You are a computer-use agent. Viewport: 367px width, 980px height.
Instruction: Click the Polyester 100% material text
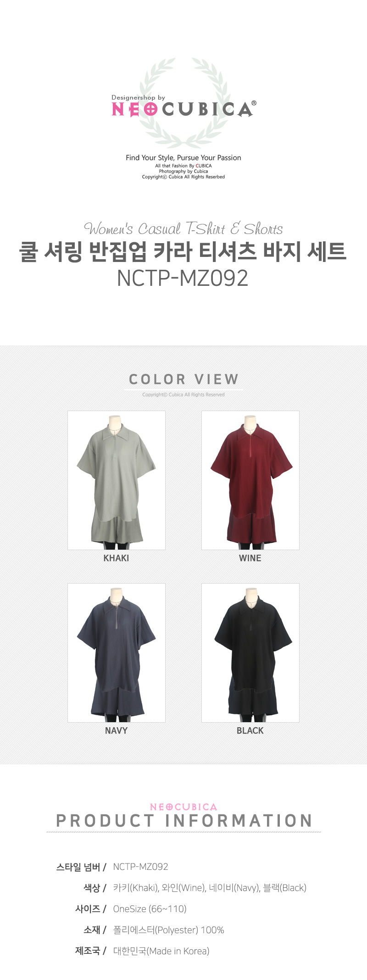coord(168,930)
